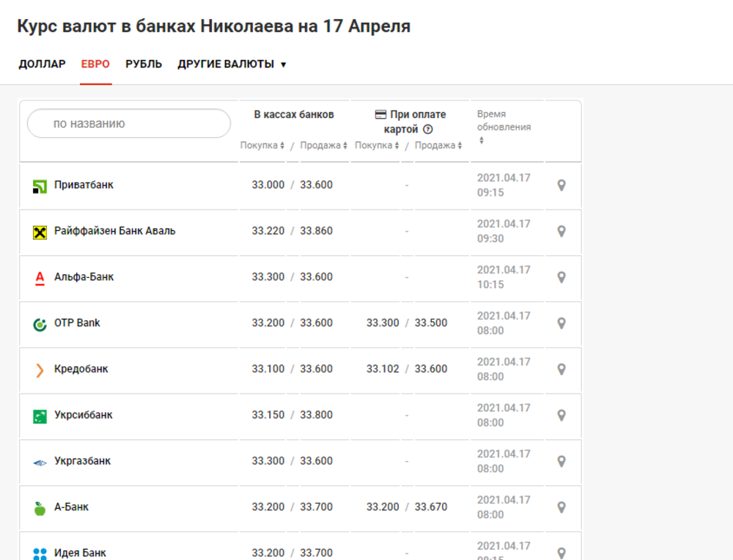Sort by card payment Продажа rate
Screen dimensions: 733x560
coord(438,145)
